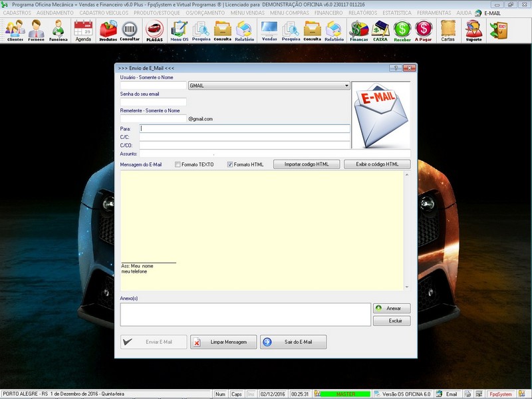This screenshot has height=399, width=532.
Task: Click the Limpar Mensagem button
Action: pyautogui.click(x=223, y=342)
